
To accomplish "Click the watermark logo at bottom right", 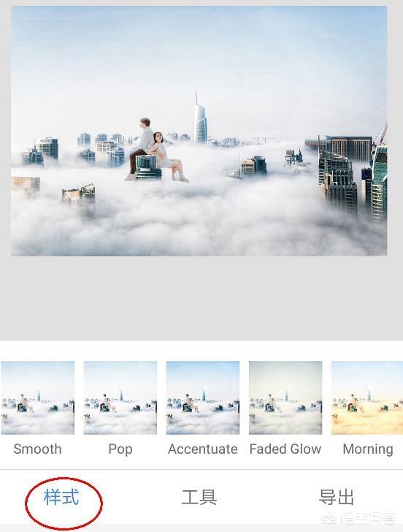I will click(x=359, y=518).
